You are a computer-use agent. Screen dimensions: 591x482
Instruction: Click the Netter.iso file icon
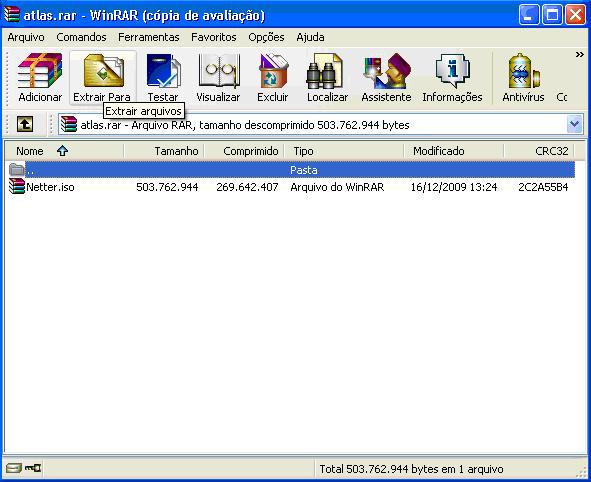click(17, 187)
